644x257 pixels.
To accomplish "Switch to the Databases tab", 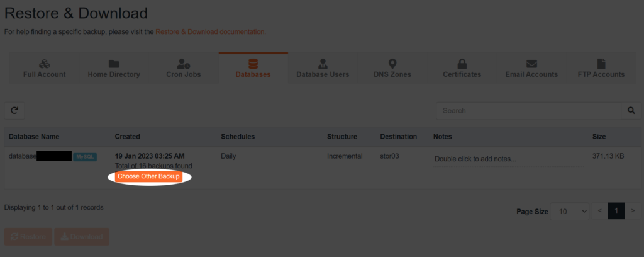I will (x=253, y=68).
